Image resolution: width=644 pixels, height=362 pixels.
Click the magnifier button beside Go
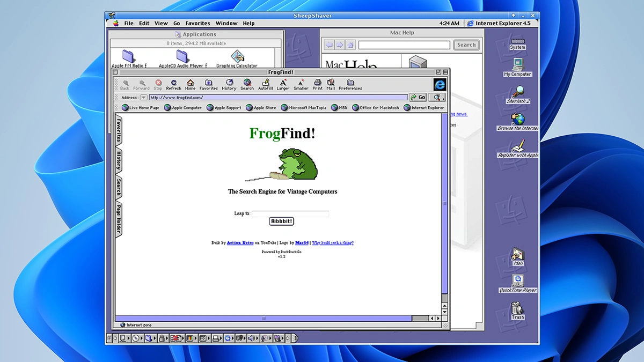pos(437,97)
